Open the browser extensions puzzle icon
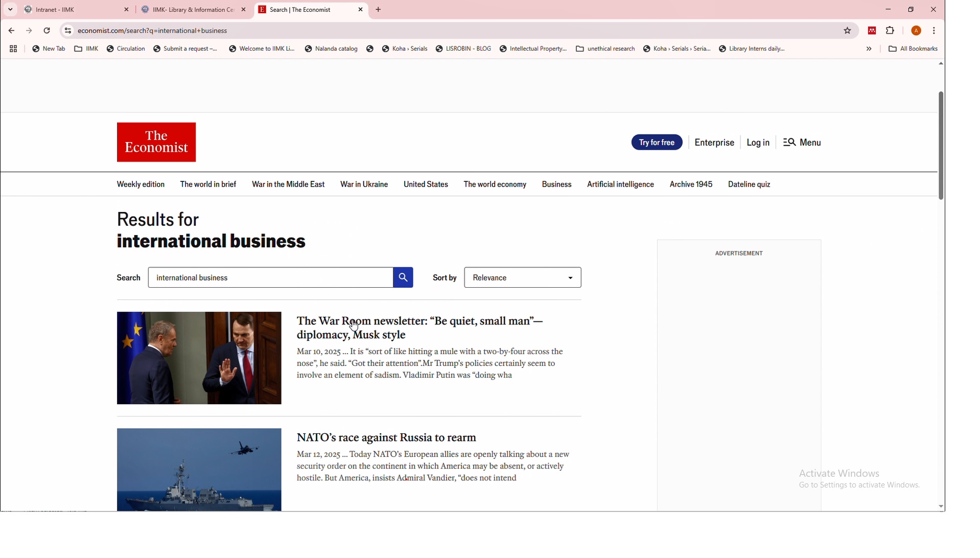Viewport: 980px width, 558px height. pyautogui.click(x=890, y=31)
